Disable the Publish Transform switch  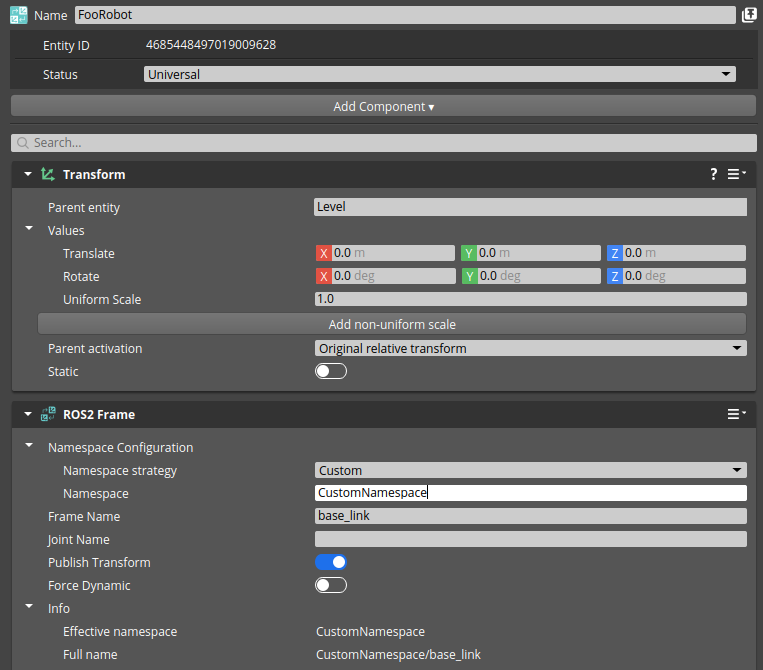click(x=331, y=562)
